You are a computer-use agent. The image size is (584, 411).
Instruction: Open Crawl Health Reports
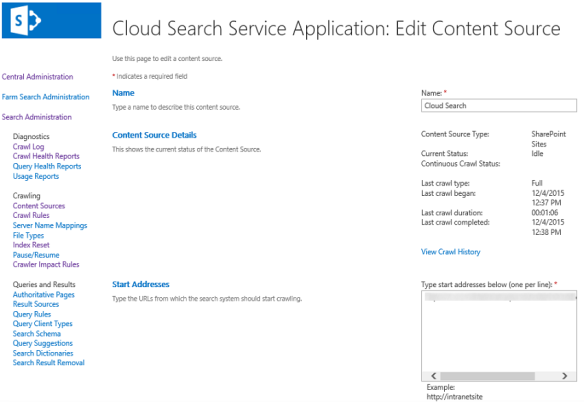pos(46,156)
